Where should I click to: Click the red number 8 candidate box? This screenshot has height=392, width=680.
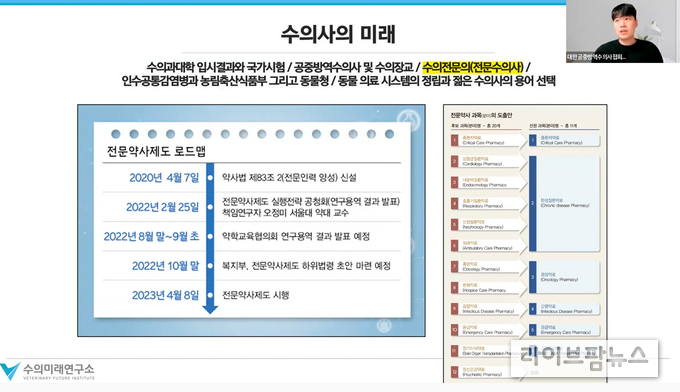[x=454, y=287]
